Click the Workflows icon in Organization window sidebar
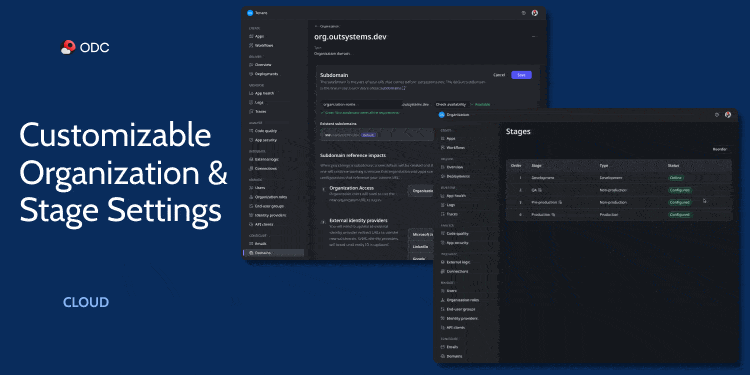The height and width of the screenshot is (375, 750). pyautogui.click(x=442, y=148)
